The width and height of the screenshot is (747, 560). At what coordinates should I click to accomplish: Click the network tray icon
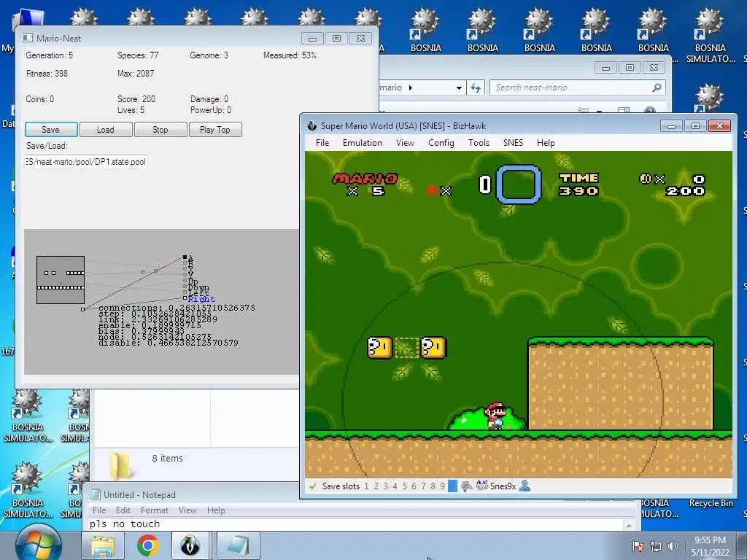click(x=656, y=546)
